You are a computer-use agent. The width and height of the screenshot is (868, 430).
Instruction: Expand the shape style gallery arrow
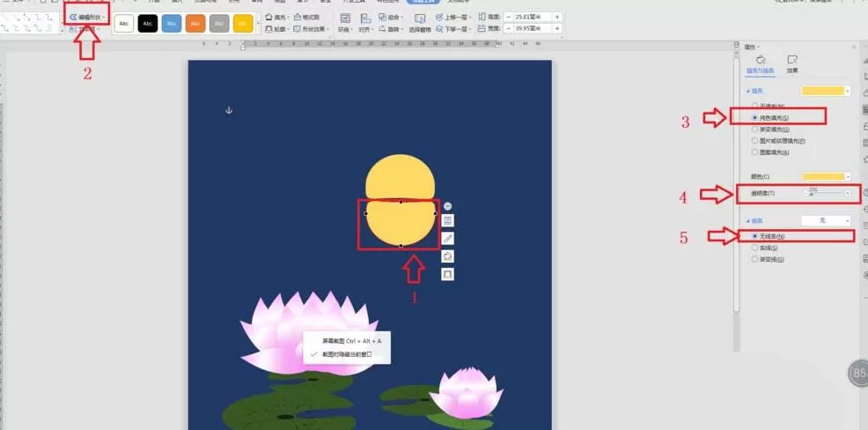click(257, 23)
